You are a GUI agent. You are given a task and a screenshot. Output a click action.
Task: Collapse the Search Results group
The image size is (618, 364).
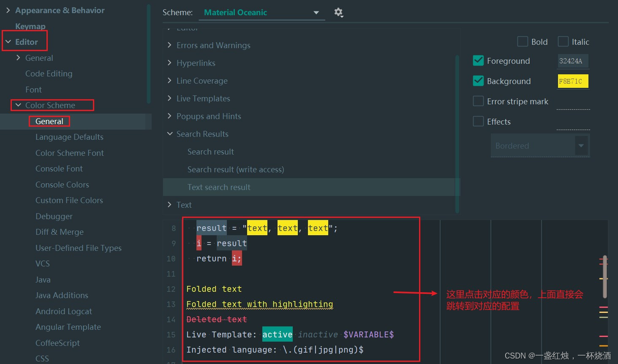(169, 134)
